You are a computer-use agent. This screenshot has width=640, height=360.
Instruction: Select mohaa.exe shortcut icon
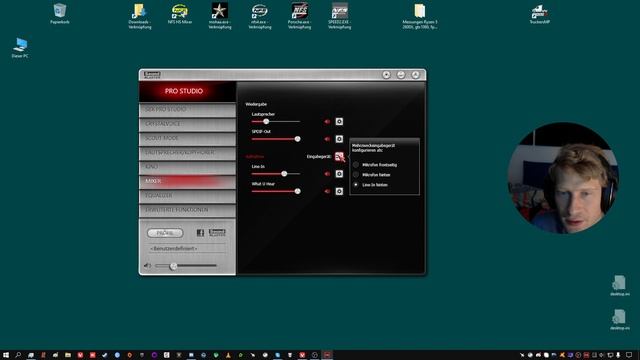220,16
